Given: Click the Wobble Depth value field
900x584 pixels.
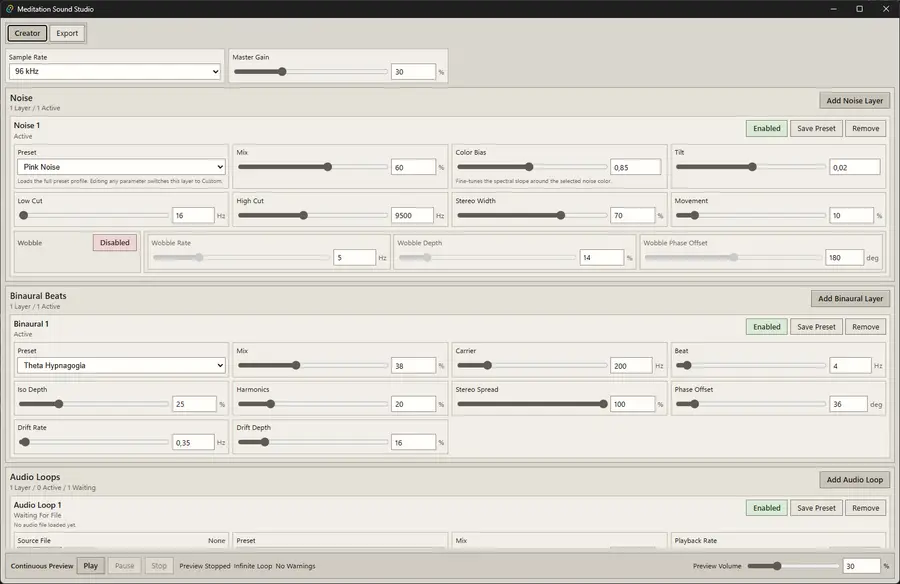Looking at the screenshot, I should [x=602, y=257].
